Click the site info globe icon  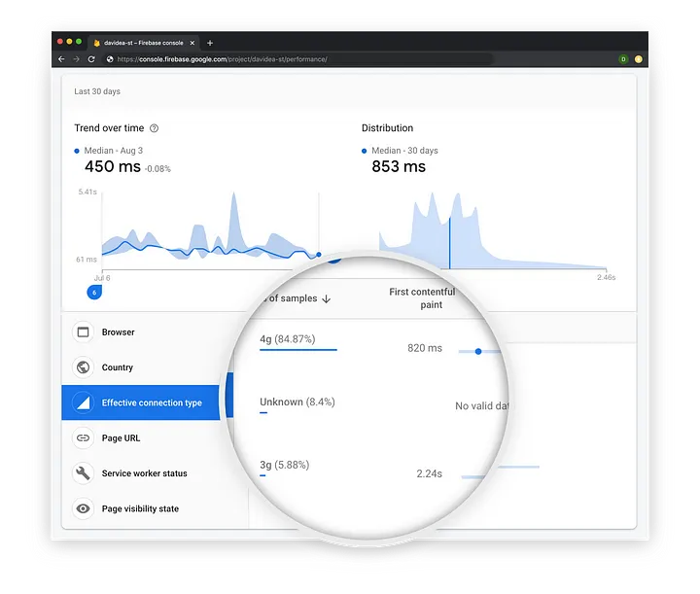109,59
